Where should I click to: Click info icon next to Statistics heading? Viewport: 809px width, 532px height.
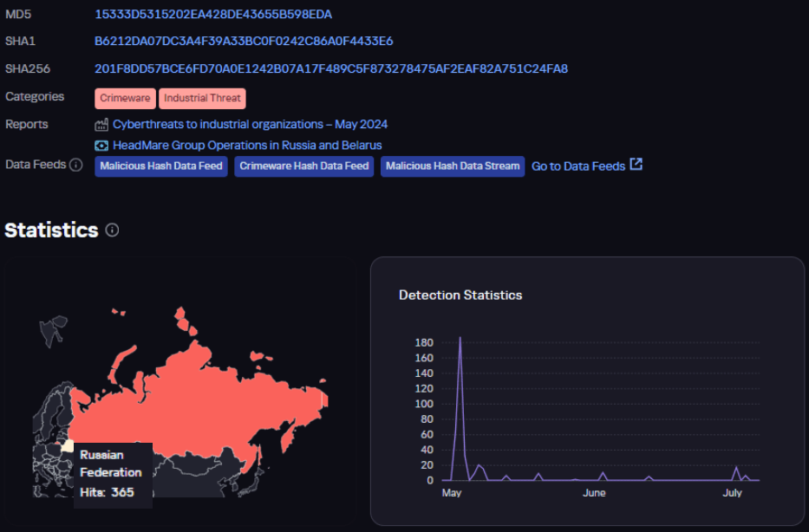pyautogui.click(x=112, y=230)
